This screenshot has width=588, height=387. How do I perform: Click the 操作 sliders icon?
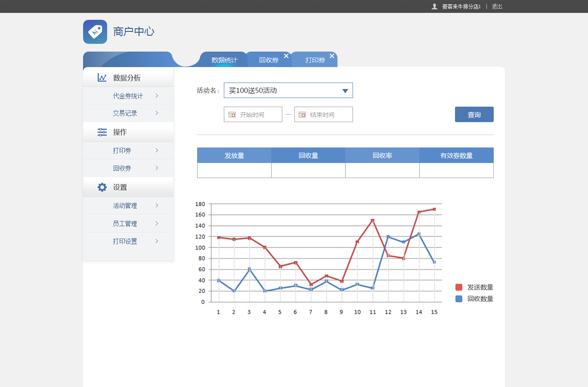[x=102, y=132]
